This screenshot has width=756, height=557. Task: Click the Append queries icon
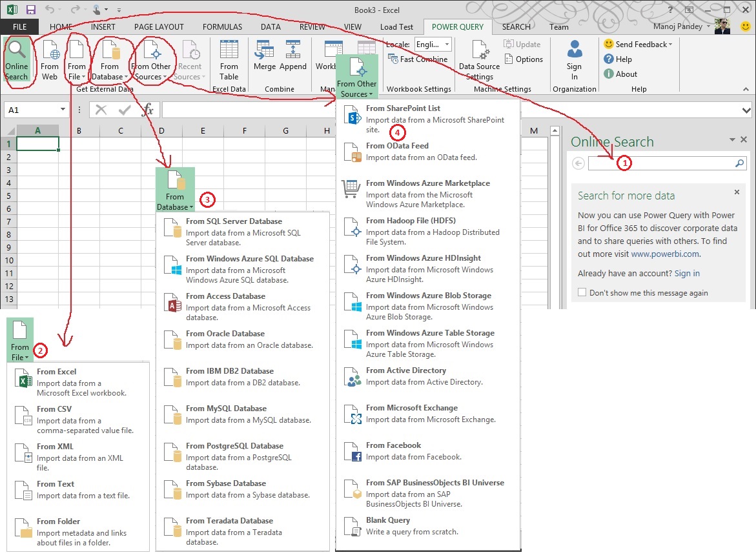[x=293, y=56]
